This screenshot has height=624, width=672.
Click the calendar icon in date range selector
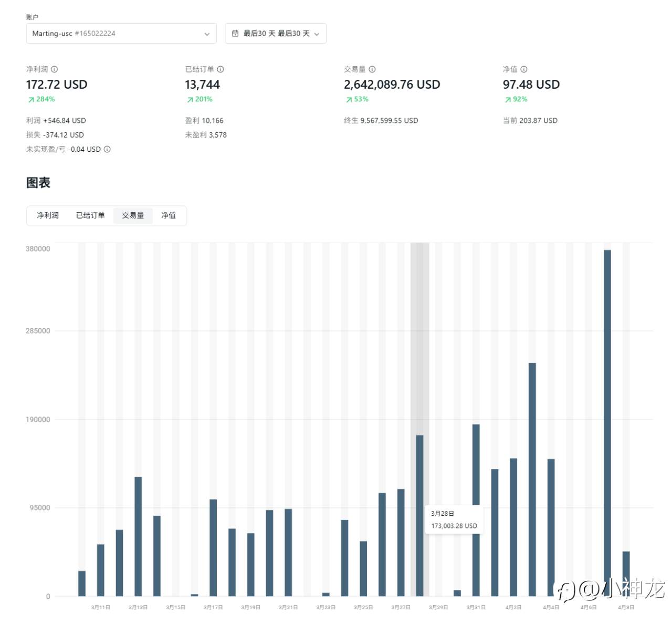[x=235, y=34]
